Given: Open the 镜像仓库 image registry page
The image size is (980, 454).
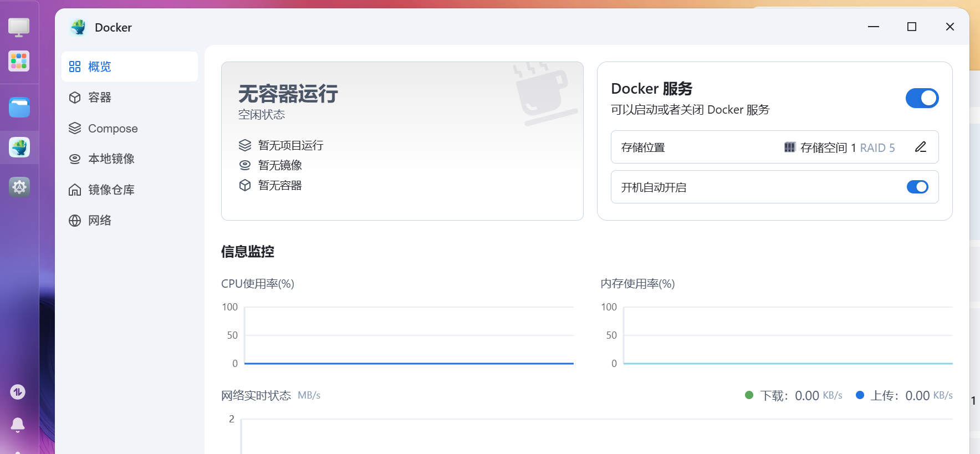Looking at the screenshot, I should 111,190.
